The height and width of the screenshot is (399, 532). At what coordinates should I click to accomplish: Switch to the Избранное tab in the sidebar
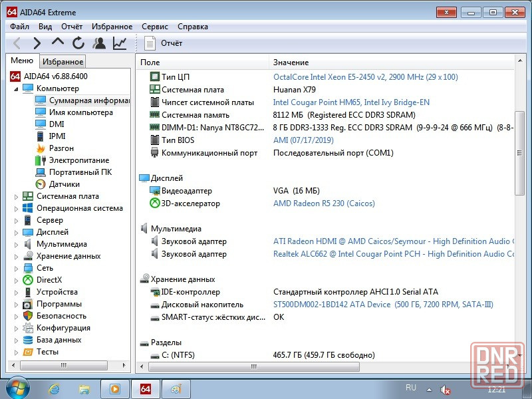[63, 61]
